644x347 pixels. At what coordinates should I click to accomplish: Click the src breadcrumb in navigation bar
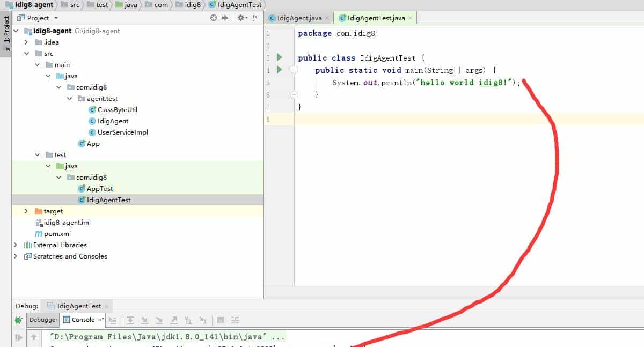(74, 5)
